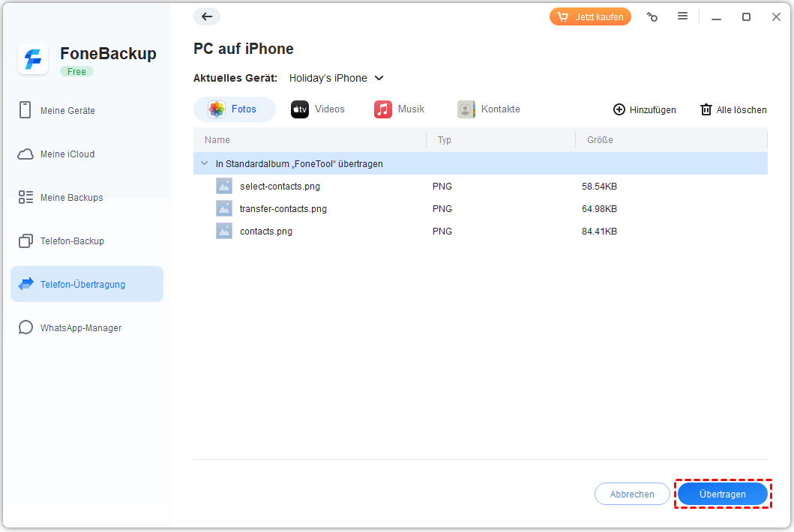Click the Jetzt kaufen button
This screenshot has height=532, width=794.
[590, 16]
